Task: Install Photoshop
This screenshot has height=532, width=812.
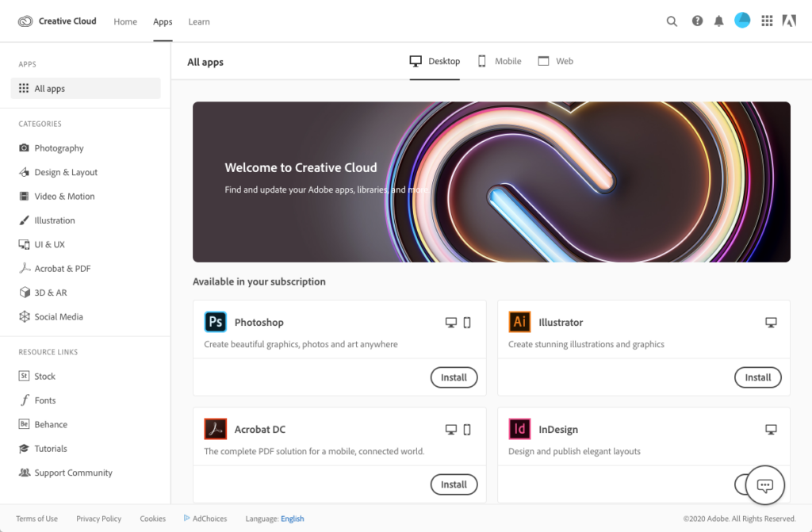Action: click(x=454, y=377)
